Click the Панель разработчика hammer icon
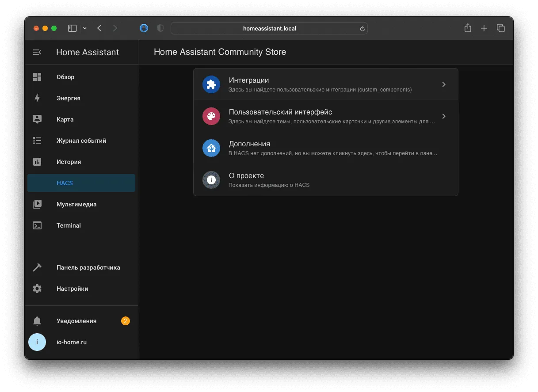 [37, 267]
